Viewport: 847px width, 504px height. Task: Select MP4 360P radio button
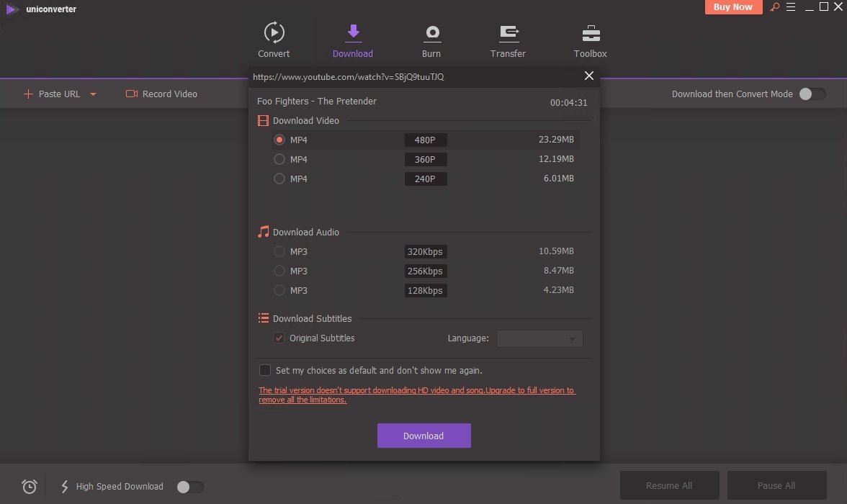(x=279, y=159)
